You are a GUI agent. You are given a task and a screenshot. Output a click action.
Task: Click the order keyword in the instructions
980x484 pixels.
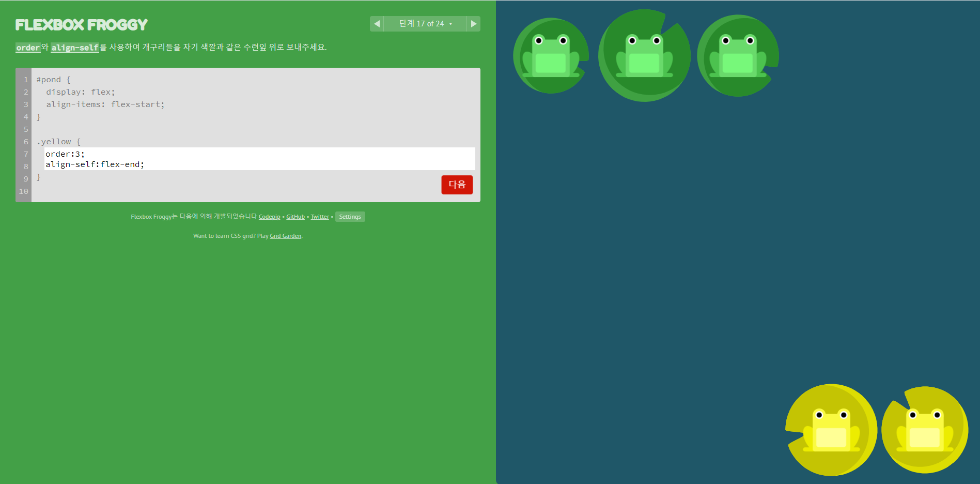point(28,48)
